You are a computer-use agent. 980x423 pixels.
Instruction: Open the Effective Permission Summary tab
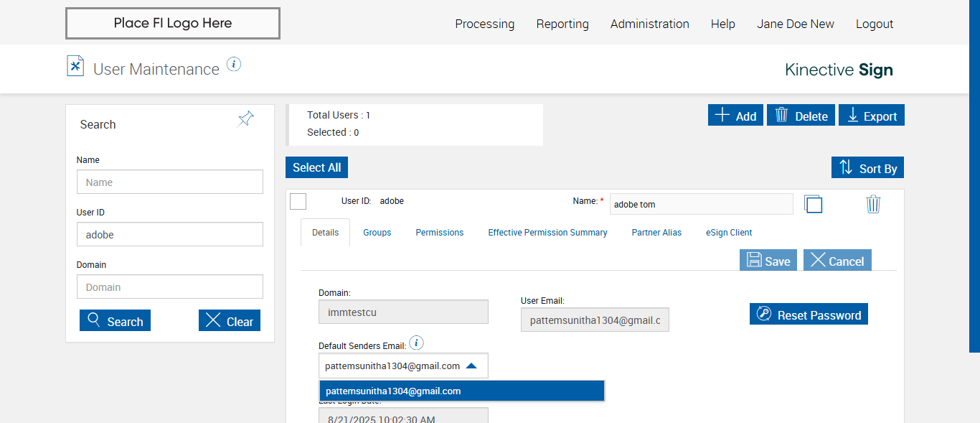pos(547,233)
